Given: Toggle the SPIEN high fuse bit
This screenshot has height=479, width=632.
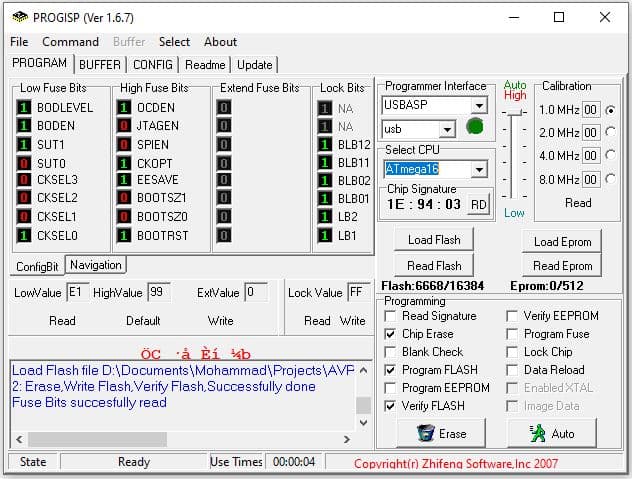Looking at the screenshot, I should 124,144.
